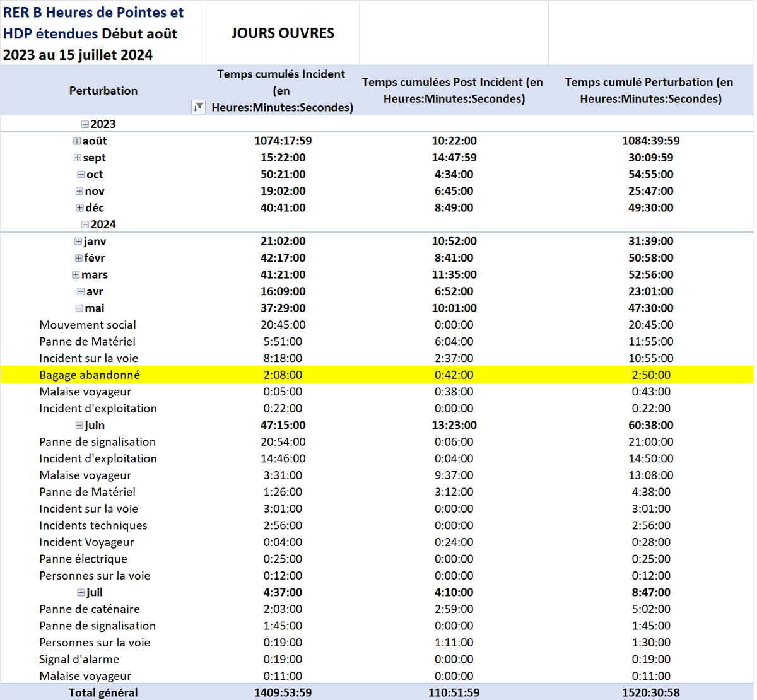
Task: Click the août perturbation total 1084:39:59
Action: (651, 141)
